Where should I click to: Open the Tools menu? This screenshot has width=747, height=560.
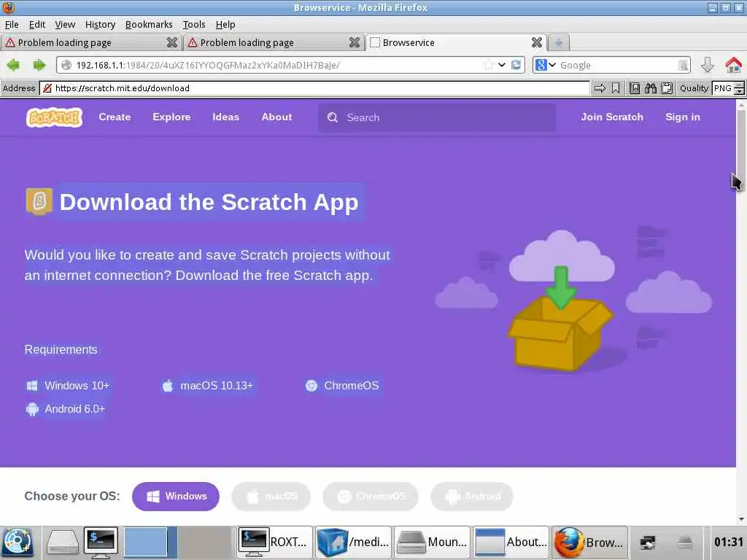pos(194,24)
